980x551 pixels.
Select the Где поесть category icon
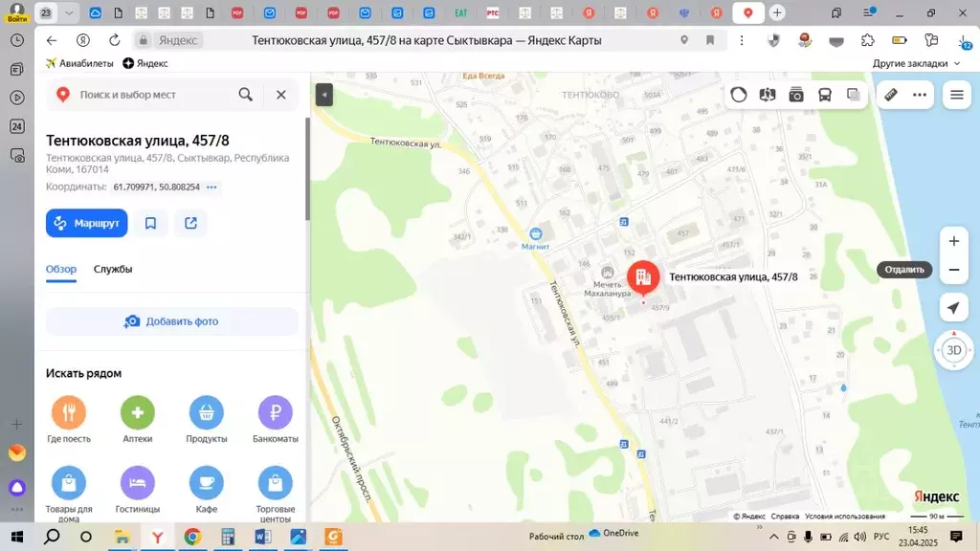tap(69, 412)
